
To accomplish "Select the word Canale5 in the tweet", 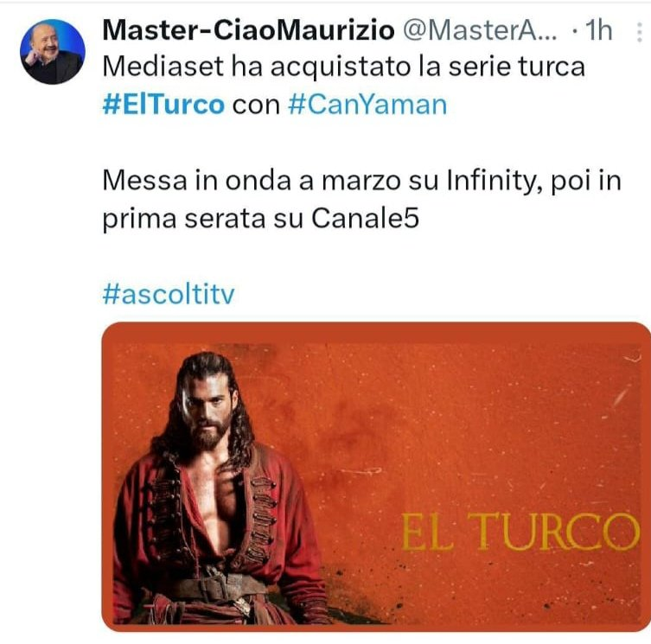I will pos(366,219).
